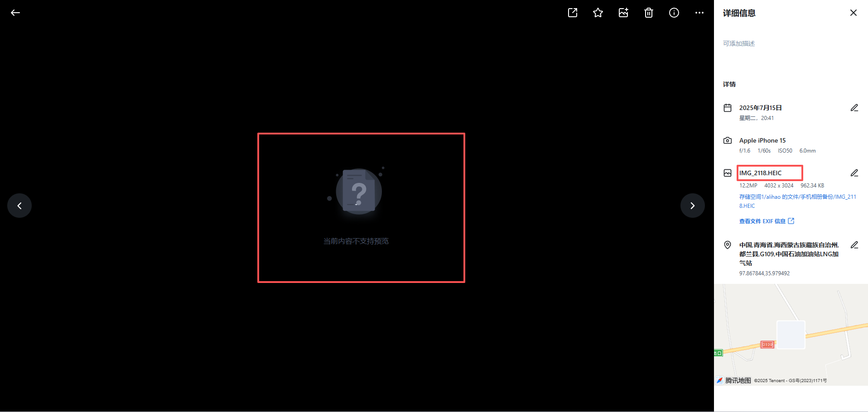Edit the location info with the pencil icon
The image size is (868, 412).
854,244
